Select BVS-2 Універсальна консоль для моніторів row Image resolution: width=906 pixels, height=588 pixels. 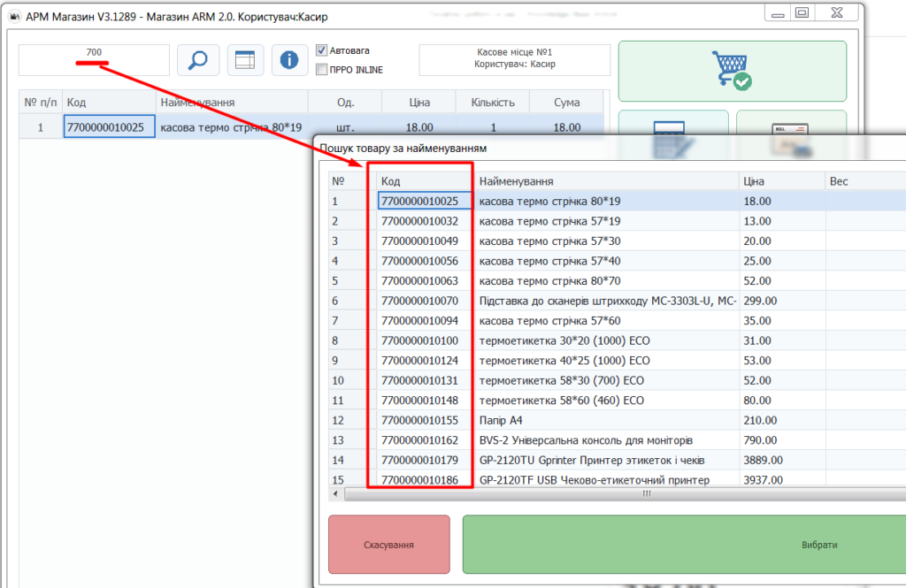pos(617,440)
